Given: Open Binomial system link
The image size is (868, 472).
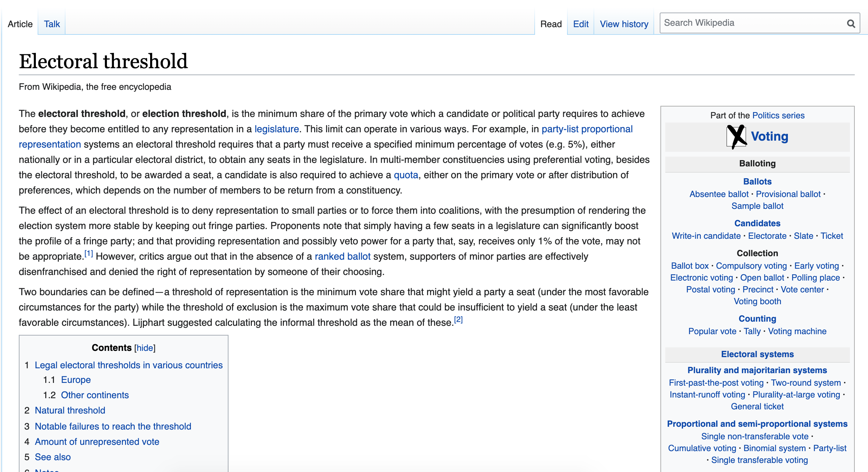Looking at the screenshot, I should 775,448.
